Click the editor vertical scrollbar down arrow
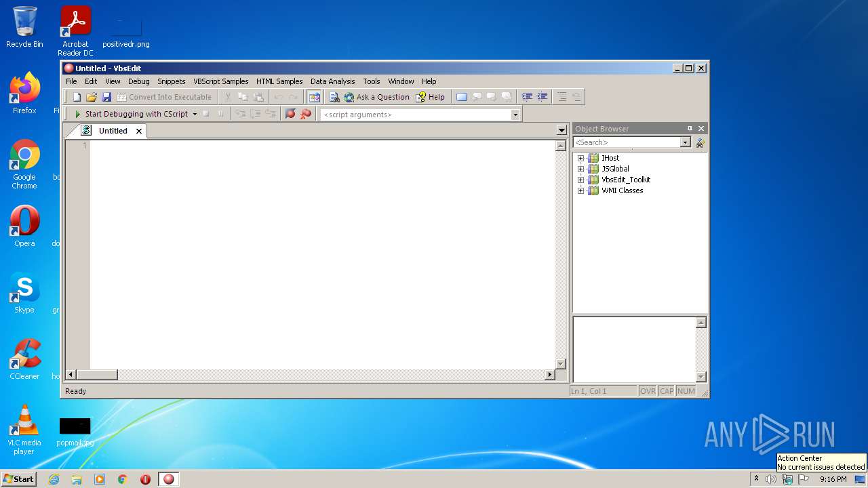The width and height of the screenshot is (868, 488). point(561,364)
